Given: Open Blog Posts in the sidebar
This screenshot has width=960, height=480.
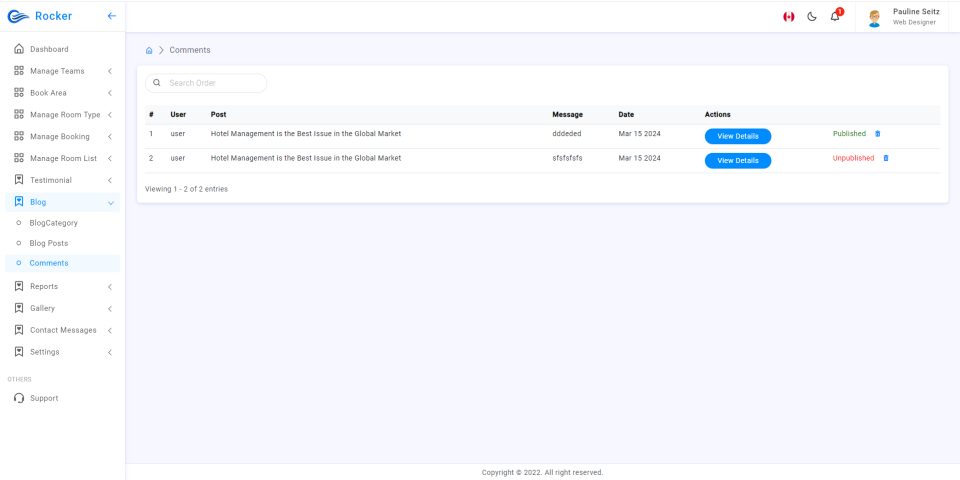Looking at the screenshot, I should point(49,243).
